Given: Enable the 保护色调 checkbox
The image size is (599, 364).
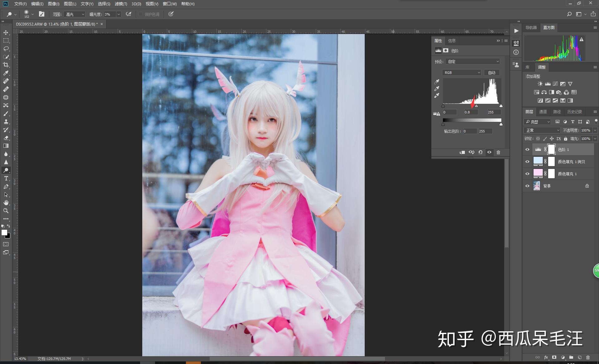Looking at the screenshot, I should point(141,14).
